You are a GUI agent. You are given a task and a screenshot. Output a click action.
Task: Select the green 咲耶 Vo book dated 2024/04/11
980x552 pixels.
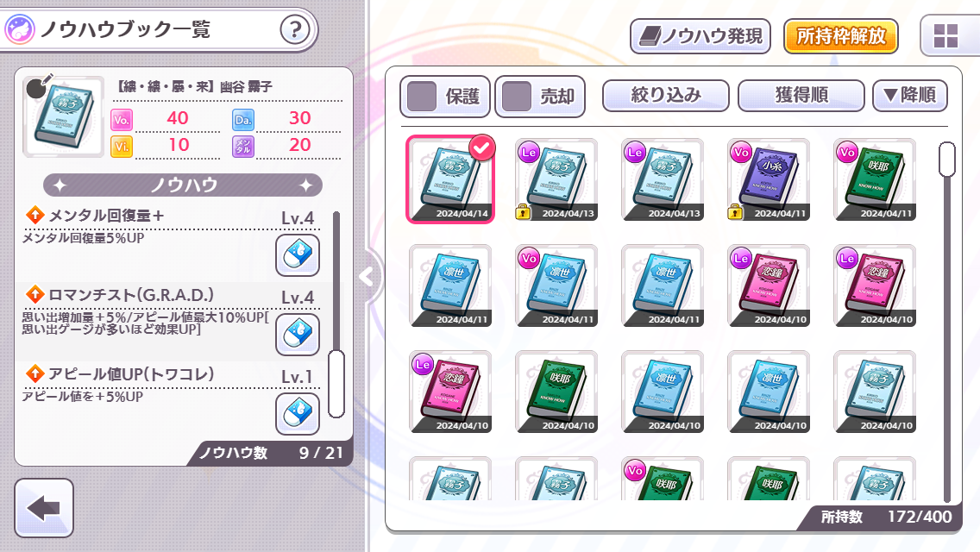875,179
